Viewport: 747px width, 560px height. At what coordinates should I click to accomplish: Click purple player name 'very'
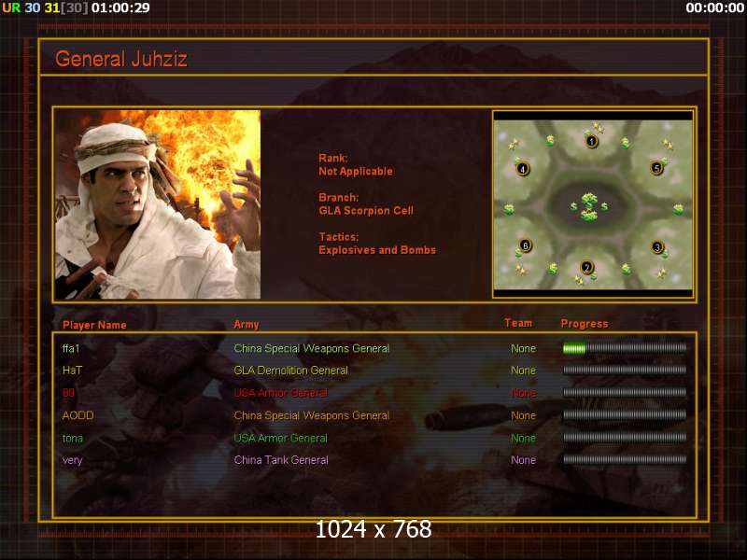pyautogui.click(x=73, y=460)
